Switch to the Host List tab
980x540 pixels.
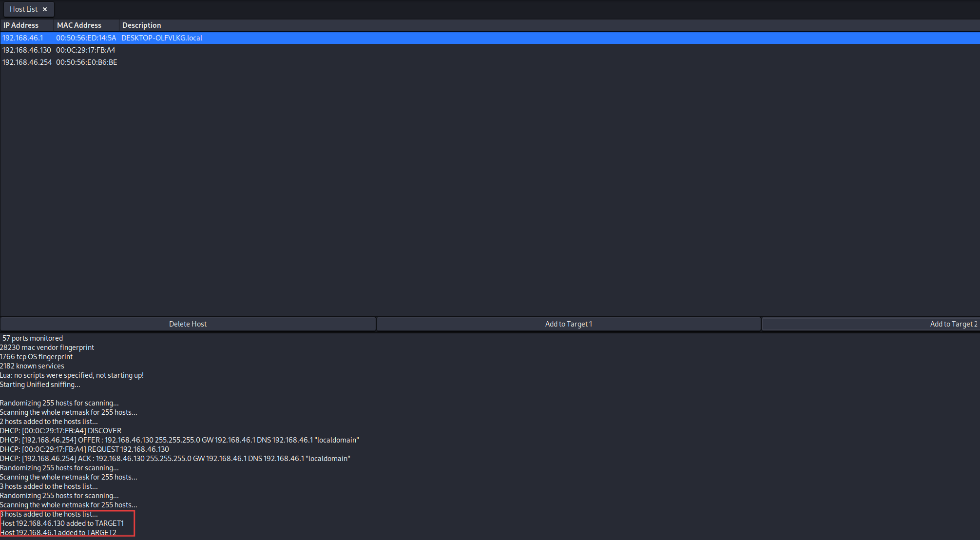[x=23, y=9]
